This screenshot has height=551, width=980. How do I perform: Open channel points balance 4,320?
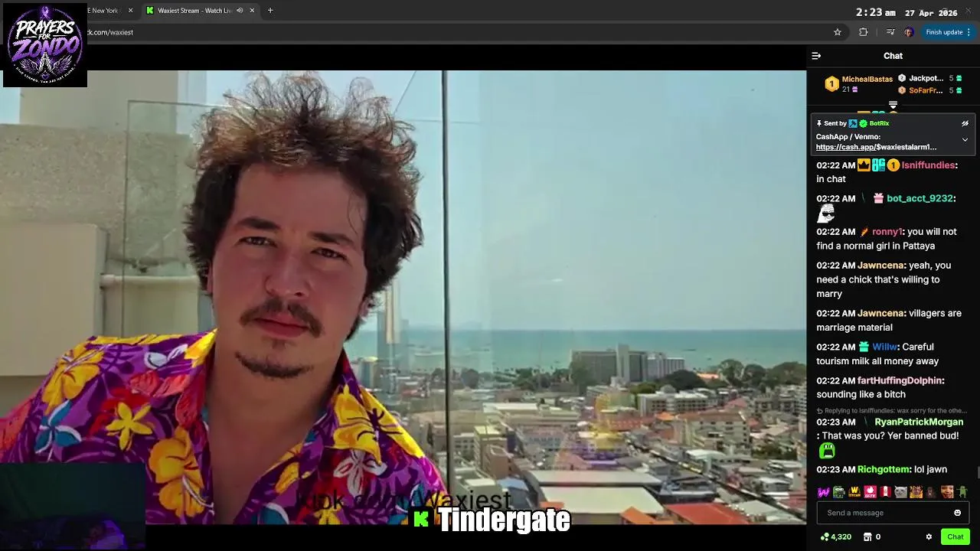click(835, 537)
